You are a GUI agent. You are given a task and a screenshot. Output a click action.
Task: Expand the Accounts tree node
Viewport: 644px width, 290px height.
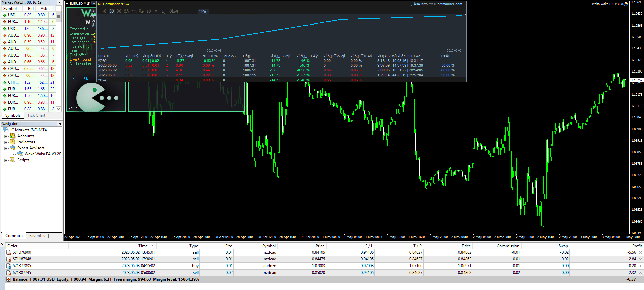(6, 136)
